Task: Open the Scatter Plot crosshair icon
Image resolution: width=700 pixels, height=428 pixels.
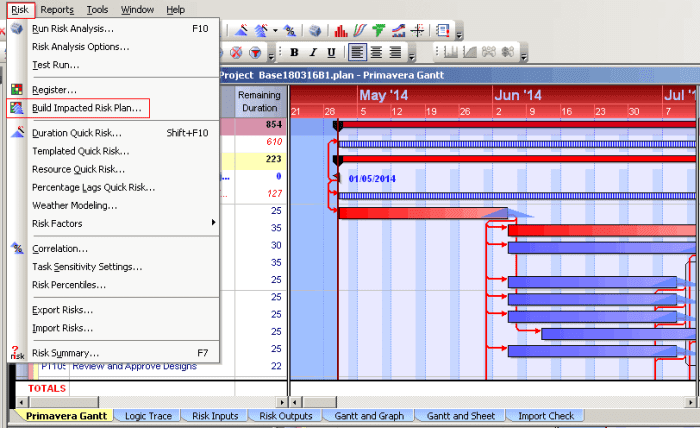Action: 417,30
